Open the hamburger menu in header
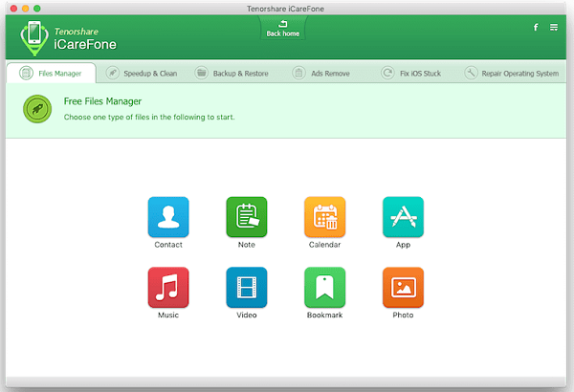574x392 pixels. click(x=554, y=27)
